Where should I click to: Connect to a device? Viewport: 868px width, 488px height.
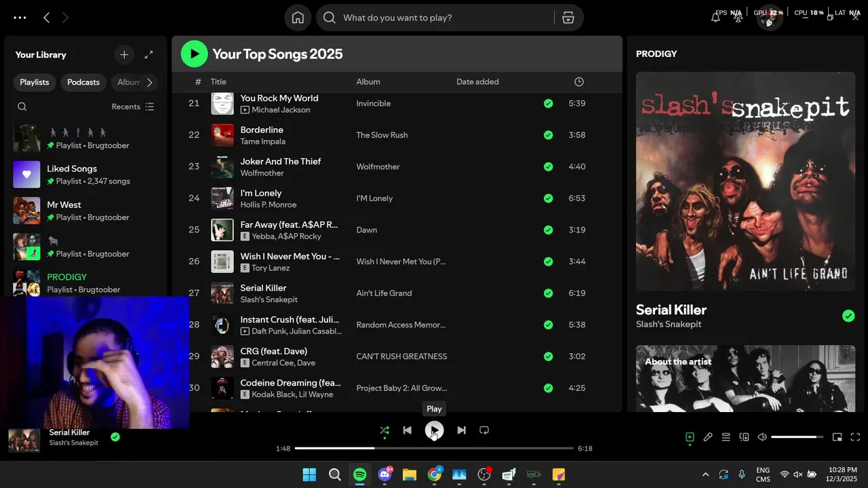tap(744, 437)
